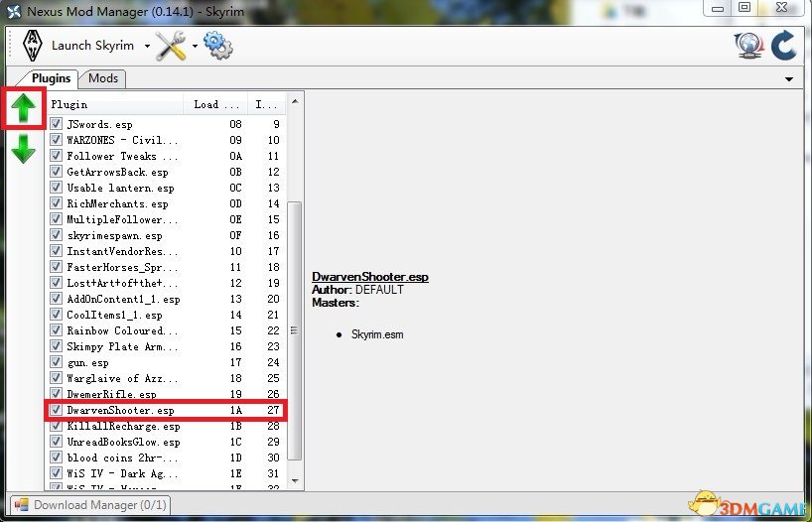This screenshot has width=812, height=522.
Task: Close the Nexus Mod Manager window
Action: pos(781,7)
